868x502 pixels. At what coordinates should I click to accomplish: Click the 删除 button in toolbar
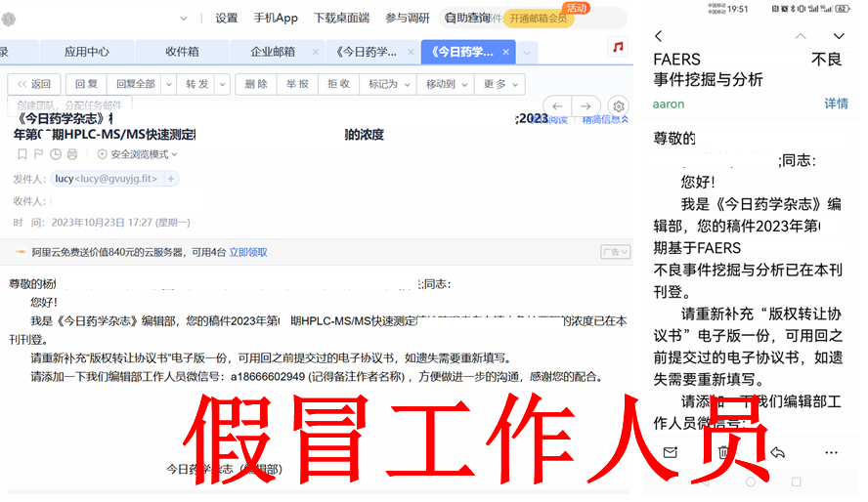(x=256, y=84)
